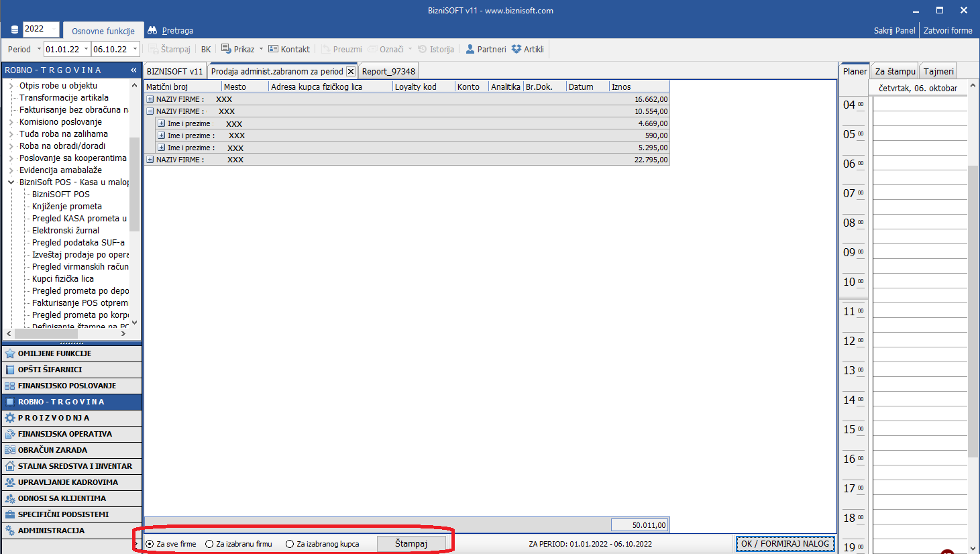Click the Partneri people icon in toolbar
The height and width of the screenshot is (554, 980).
(x=470, y=49)
